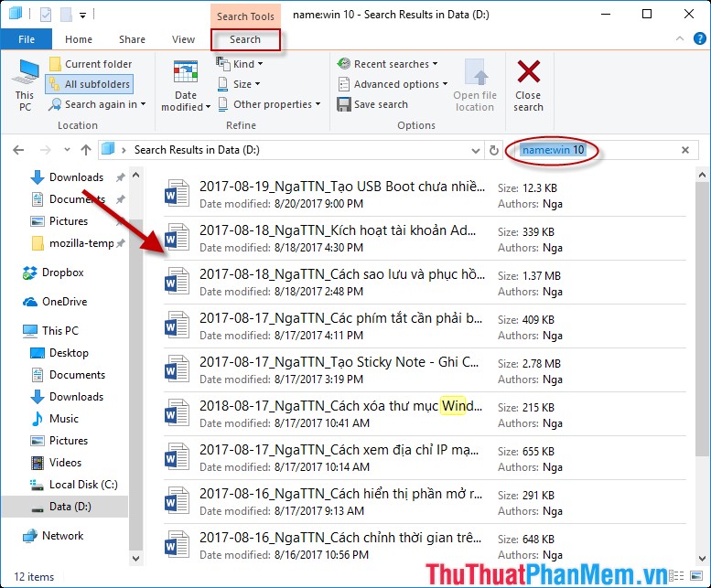The width and height of the screenshot is (711, 588).
Task: Open the File menu tab
Action: [27, 39]
